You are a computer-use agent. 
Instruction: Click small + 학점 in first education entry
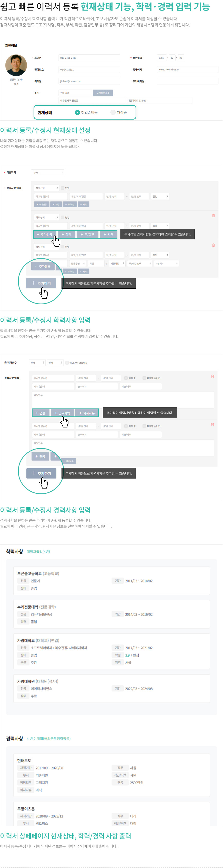point(56,204)
